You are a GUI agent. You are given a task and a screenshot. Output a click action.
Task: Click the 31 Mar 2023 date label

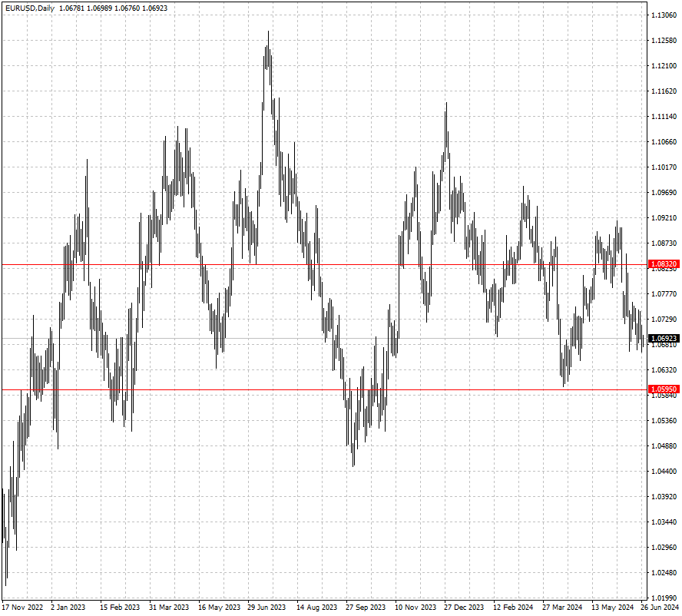pyautogui.click(x=169, y=607)
